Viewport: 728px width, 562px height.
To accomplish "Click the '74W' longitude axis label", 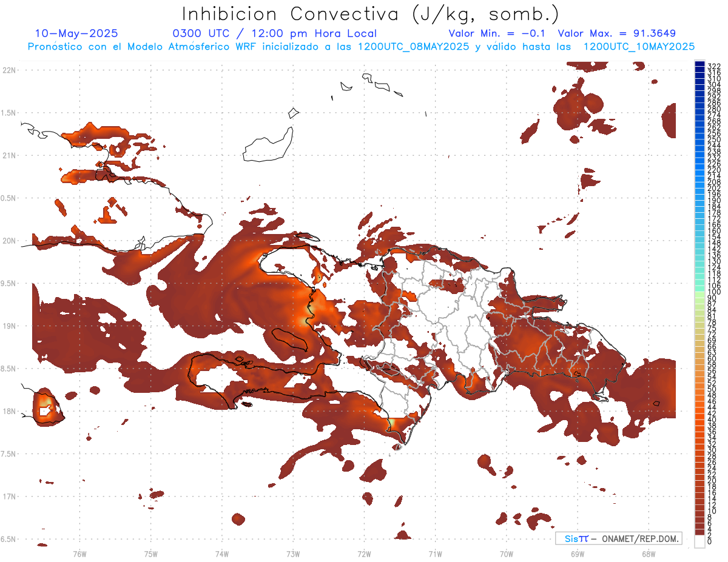I will pyautogui.click(x=222, y=554).
